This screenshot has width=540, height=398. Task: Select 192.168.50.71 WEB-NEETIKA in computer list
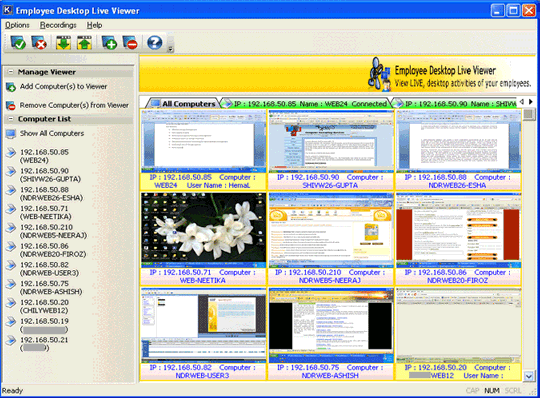coord(45,212)
